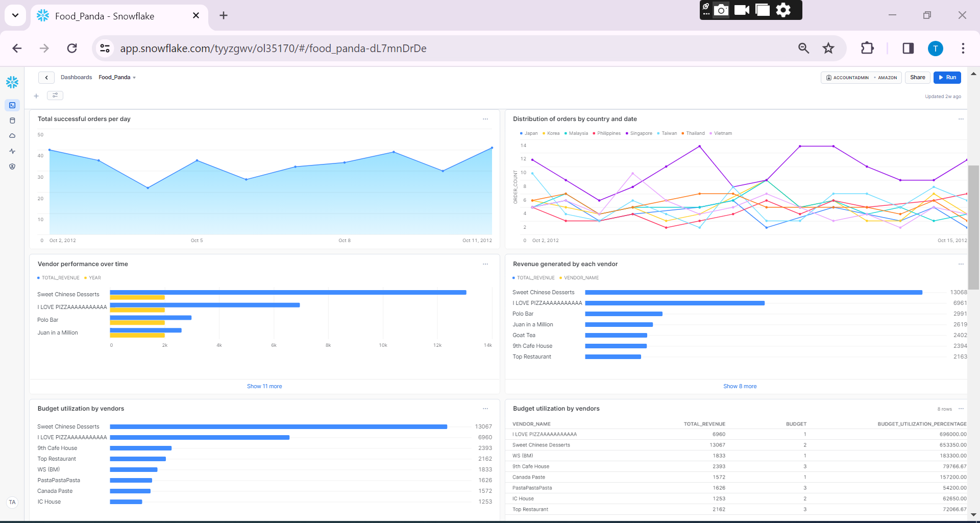
Task: Open options for Budget utilization table tile
Action: pos(961,409)
